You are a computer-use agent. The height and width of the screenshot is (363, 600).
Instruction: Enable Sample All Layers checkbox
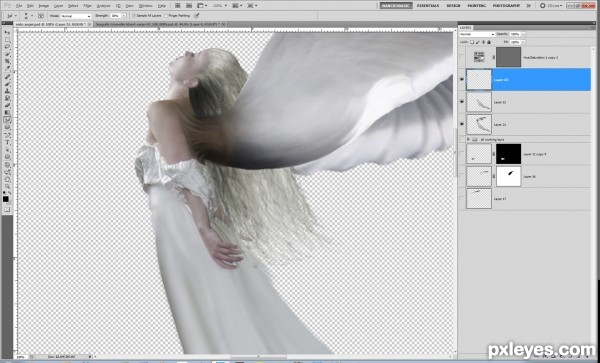[134, 16]
